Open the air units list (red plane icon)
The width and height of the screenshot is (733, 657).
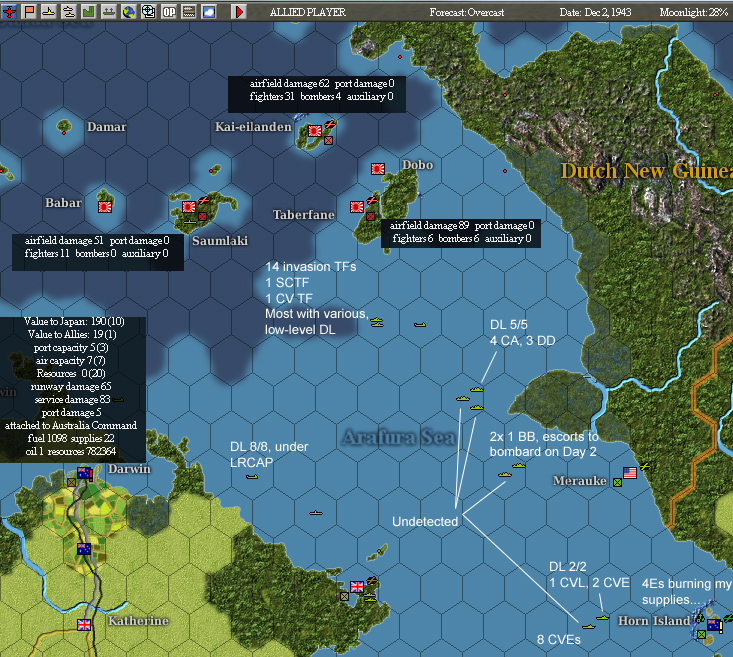[9, 11]
